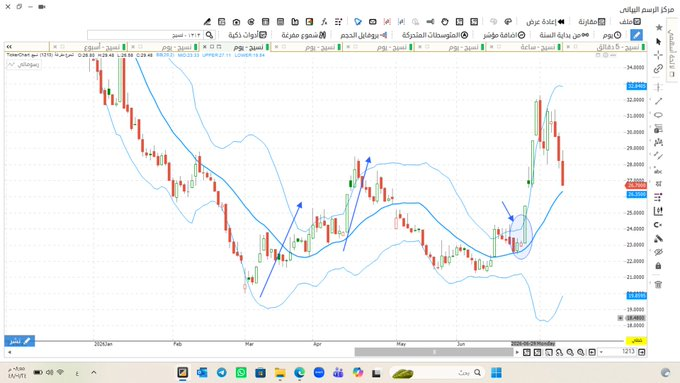Click the 26.3500 price label on axis
This screenshot has height=383, width=680.
coord(637,194)
